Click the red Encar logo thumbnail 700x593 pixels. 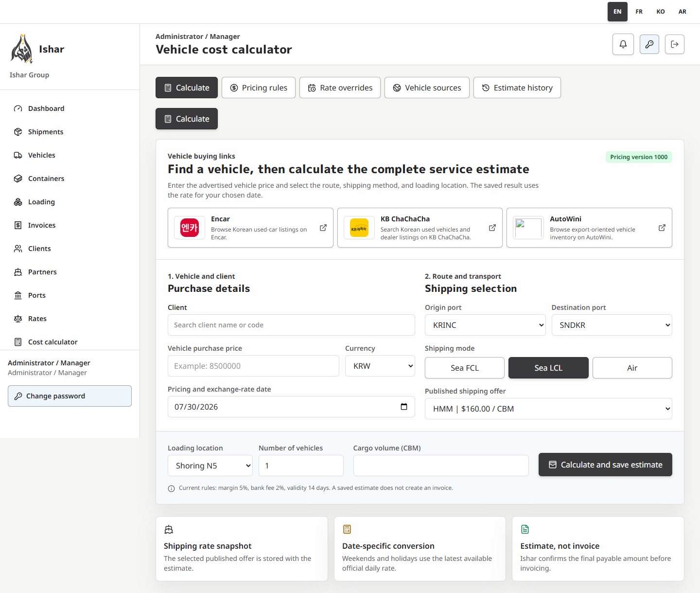point(190,228)
